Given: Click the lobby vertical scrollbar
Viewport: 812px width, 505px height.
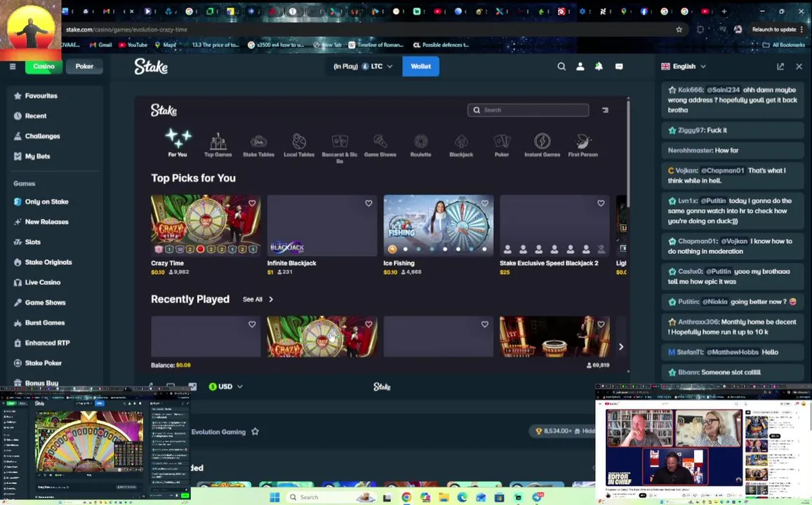Looking at the screenshot, I should tap(628, 153).
